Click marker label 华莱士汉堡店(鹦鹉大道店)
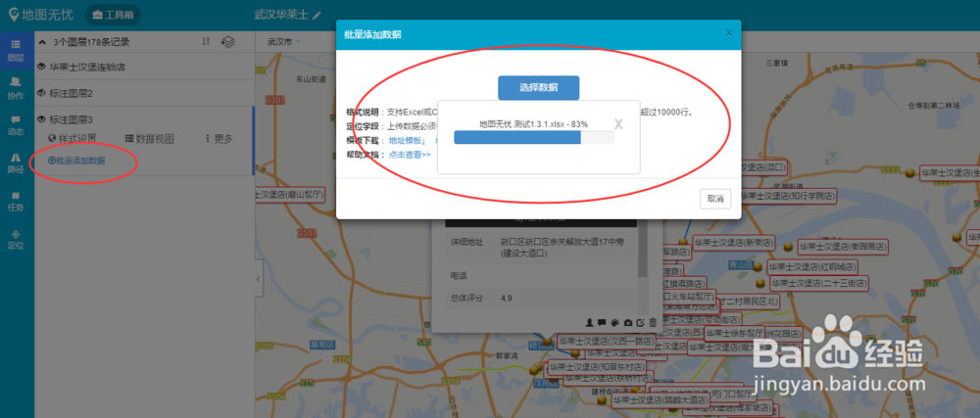Screen dimensions: 980x418 [661, 400]
